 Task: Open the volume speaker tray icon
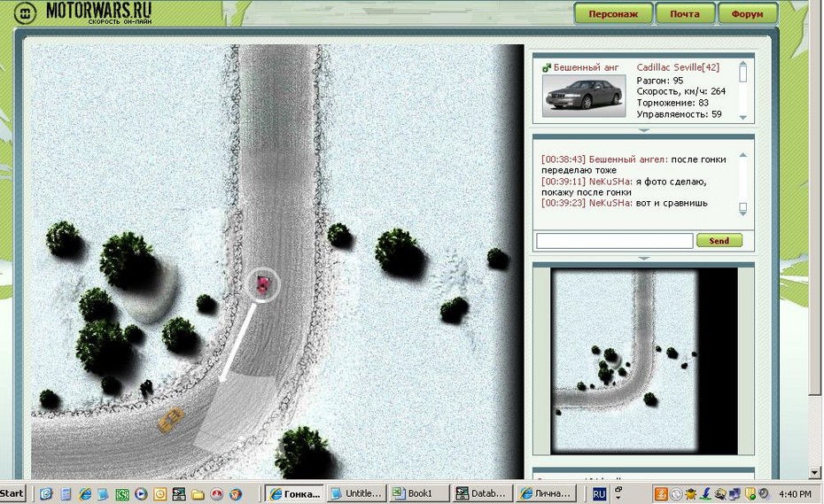point(764,494)
